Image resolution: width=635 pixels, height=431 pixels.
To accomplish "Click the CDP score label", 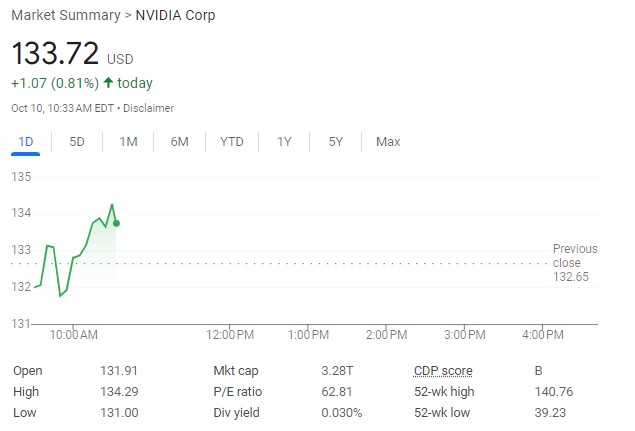I will point(443,371).
